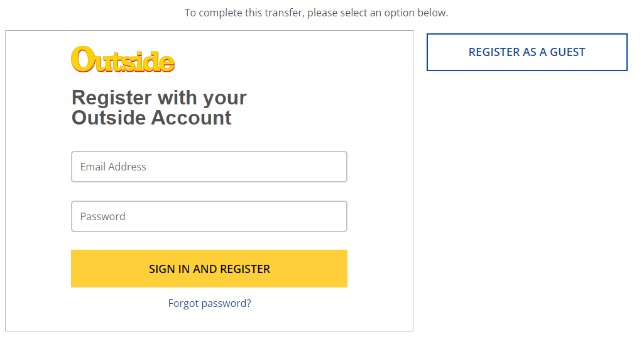The width and height of the screenshot is (644, 339).
Task: Continue without account via guest button
Action: tap(527, 52)
